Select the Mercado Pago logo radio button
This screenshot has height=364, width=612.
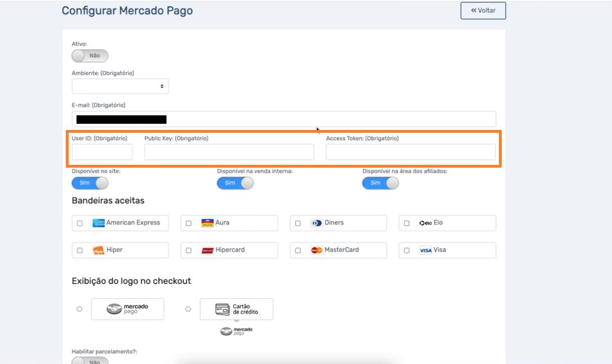(x=79, y=309)
